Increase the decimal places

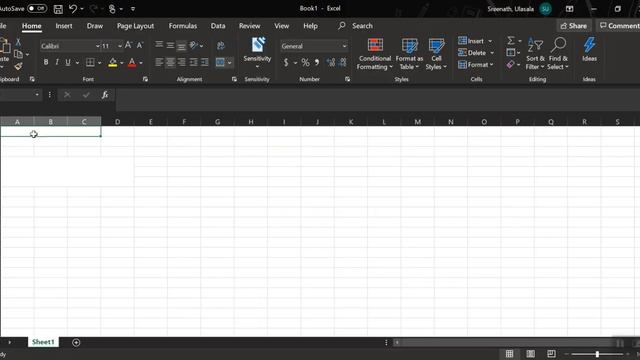coord(331,62)
